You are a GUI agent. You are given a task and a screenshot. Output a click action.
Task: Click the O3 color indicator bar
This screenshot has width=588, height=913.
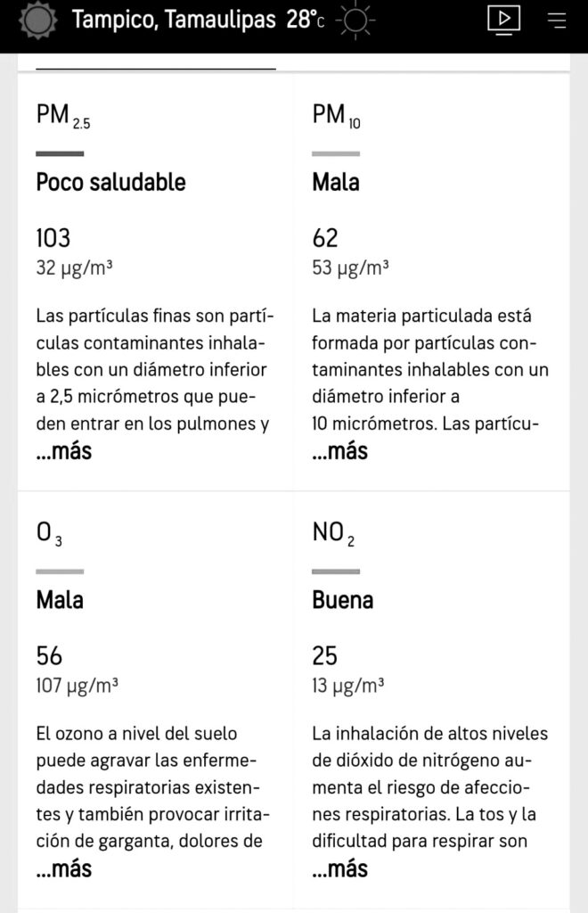(60, 571)
